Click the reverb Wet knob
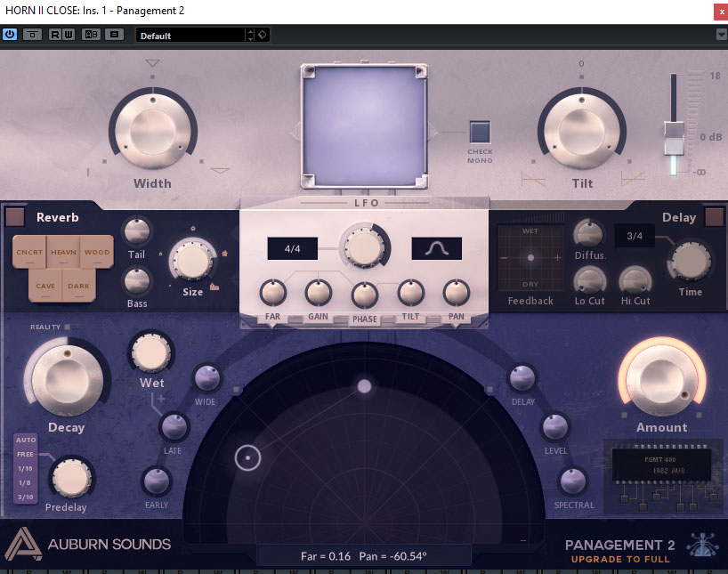Viewport: 728px width, 574px height. tap(151, 353)
